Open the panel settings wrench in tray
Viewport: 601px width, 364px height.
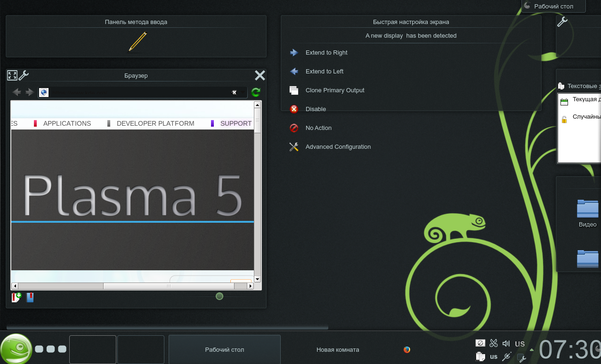click(x=521, y=357)
